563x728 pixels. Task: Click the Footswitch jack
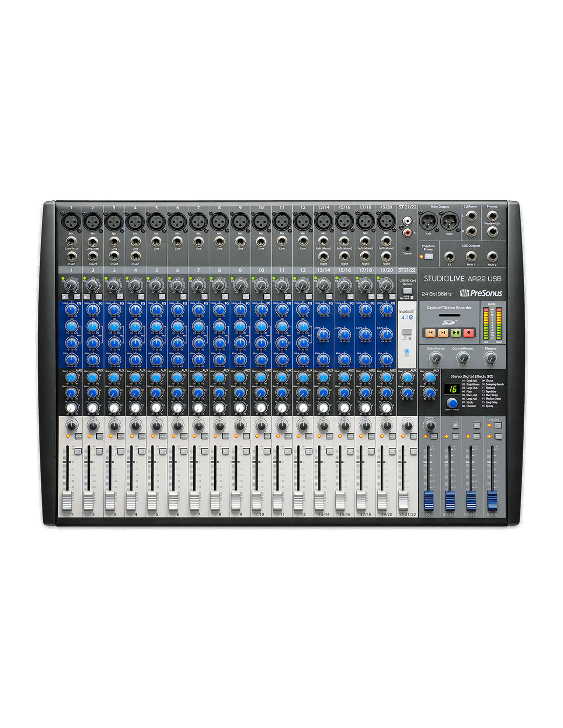[492, 231]
